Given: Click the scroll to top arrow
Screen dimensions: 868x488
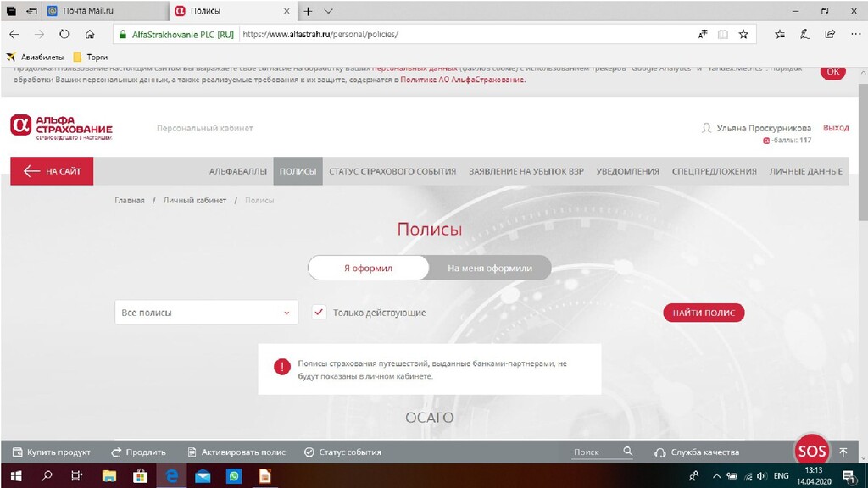Looking at the screenshot, I should tap(843, 452).
